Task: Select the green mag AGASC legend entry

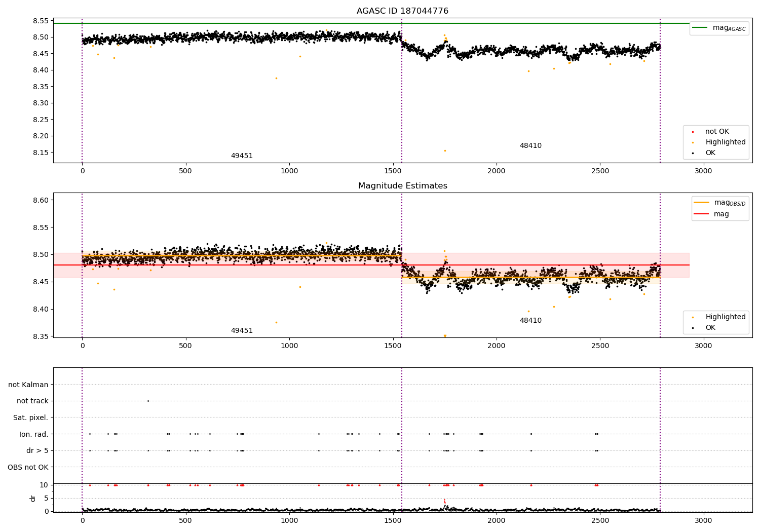Action: tap(719, 28)
